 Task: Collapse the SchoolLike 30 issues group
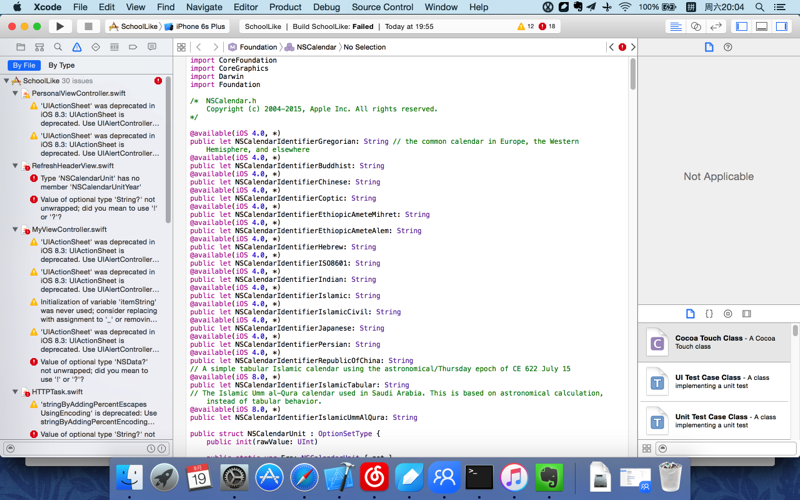point(6,81)
